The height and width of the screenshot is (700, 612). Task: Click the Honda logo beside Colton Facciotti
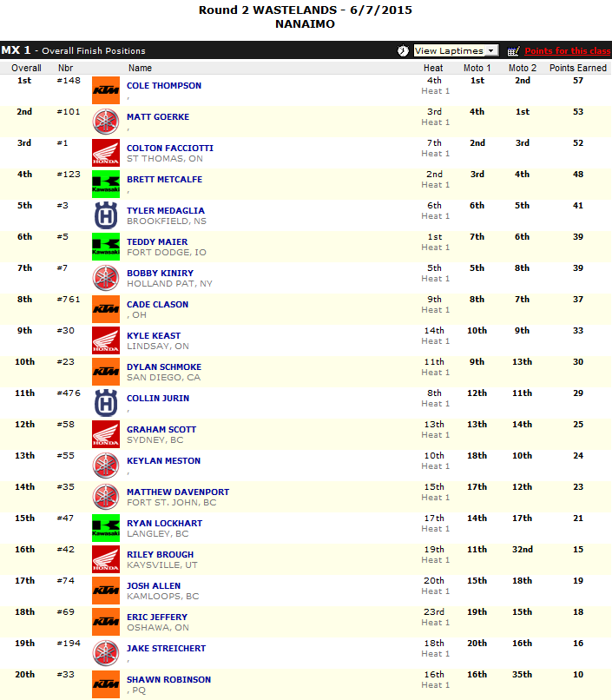105,153
